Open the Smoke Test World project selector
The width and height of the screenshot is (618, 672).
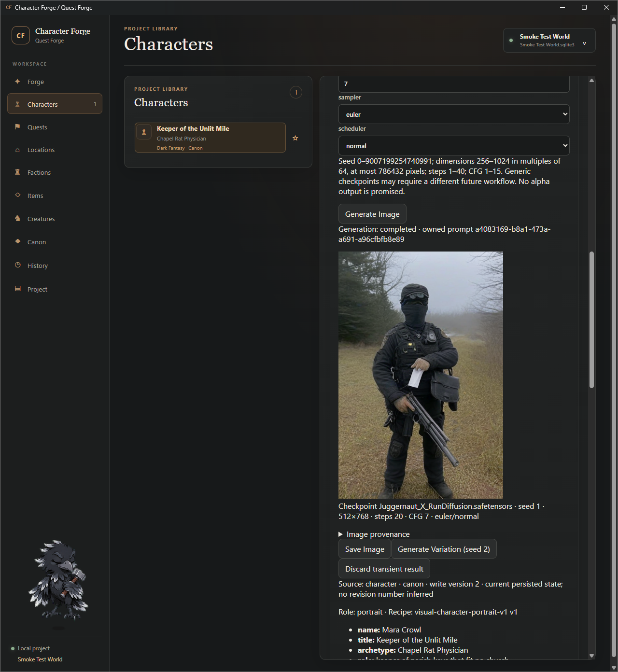(549, 40)
